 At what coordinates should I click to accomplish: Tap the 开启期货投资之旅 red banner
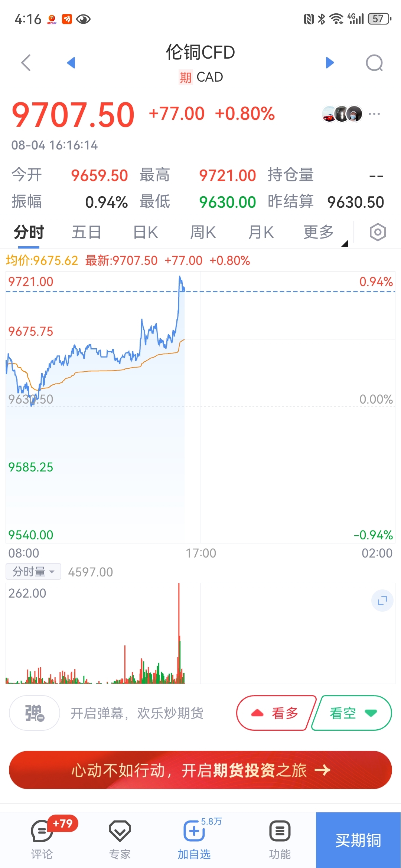click(200, 770)
